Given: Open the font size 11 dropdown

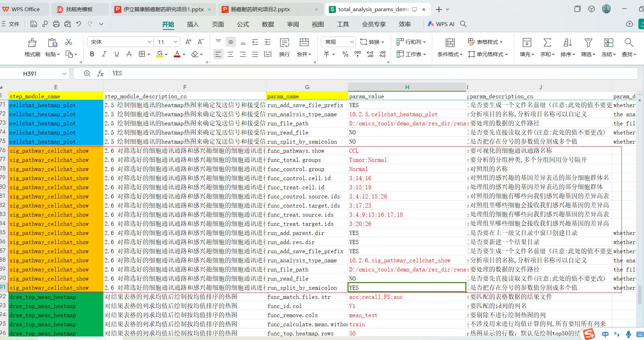Looking at the screenshot, I should click(176, 42).
